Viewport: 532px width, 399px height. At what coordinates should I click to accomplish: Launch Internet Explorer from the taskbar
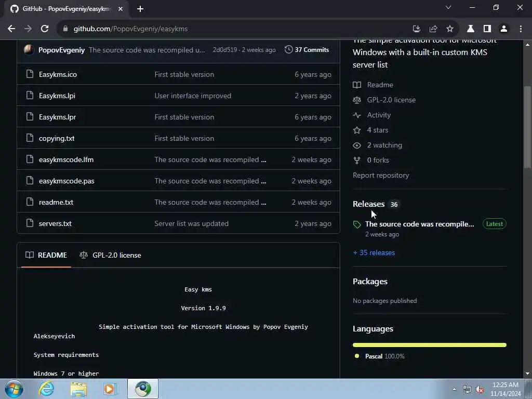click(x=46, y=389)
